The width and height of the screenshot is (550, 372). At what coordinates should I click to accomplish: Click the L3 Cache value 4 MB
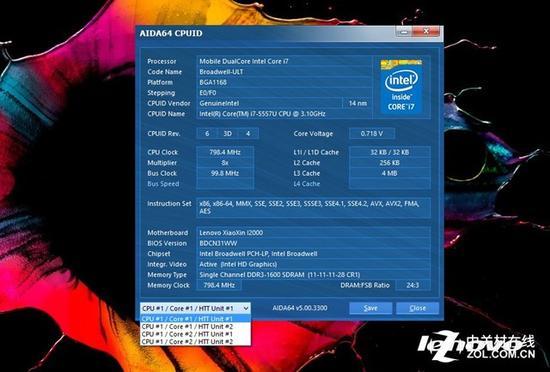pyautogui.click(x=390, y=173)
